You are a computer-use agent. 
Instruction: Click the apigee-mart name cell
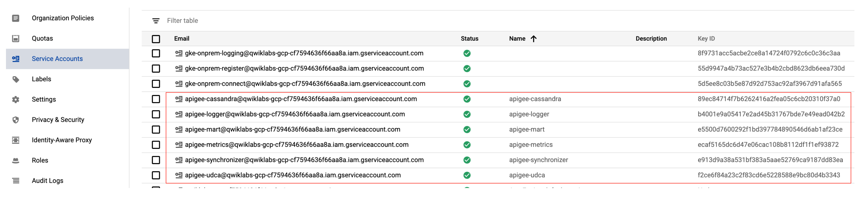(527, 129)
